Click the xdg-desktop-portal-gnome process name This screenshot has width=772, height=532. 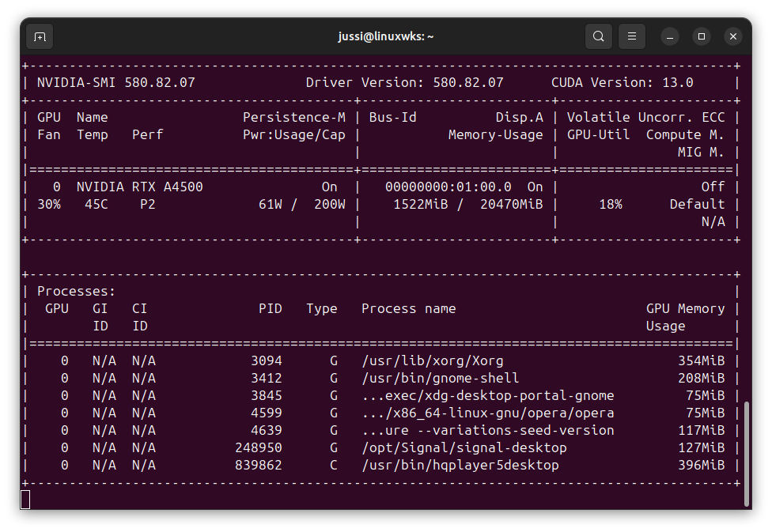point(488,396)
